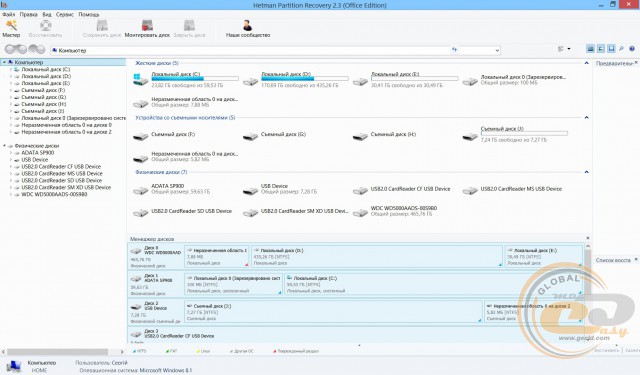Collapse the Физические диски tree node

[x=4, y=146]
